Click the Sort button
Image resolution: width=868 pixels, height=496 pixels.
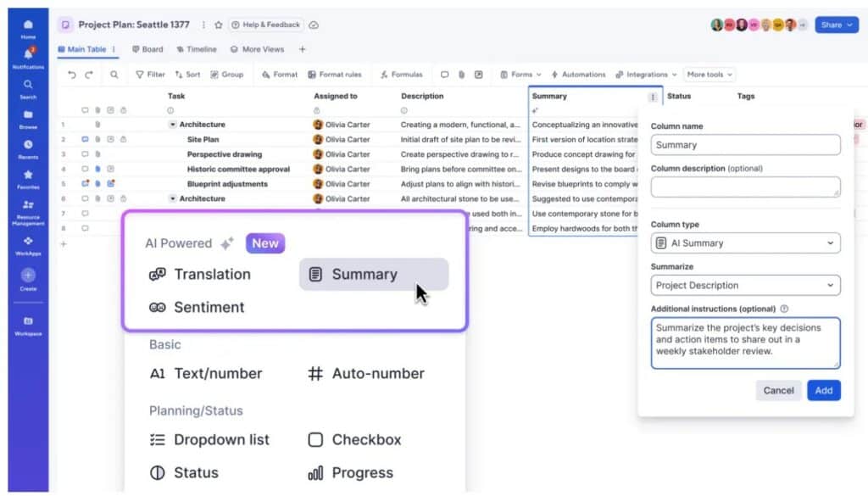pos(187,74)
